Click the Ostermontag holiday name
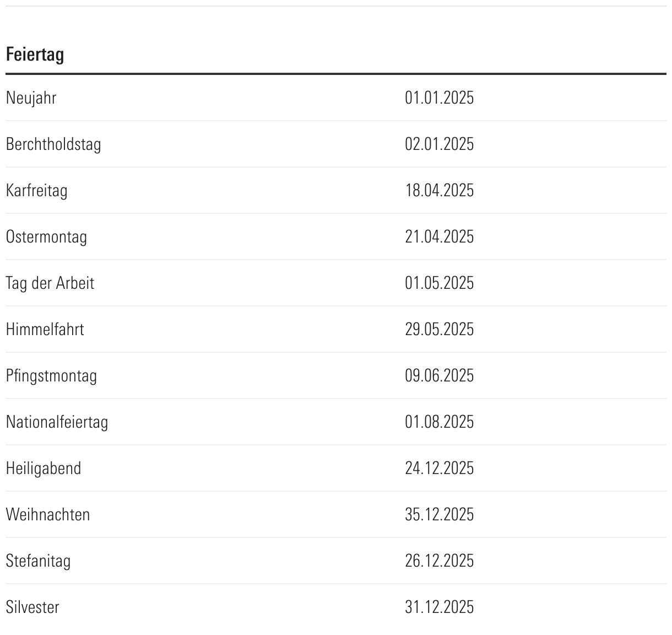This screenshot has height=635, width=672. (x=46, y=237)
